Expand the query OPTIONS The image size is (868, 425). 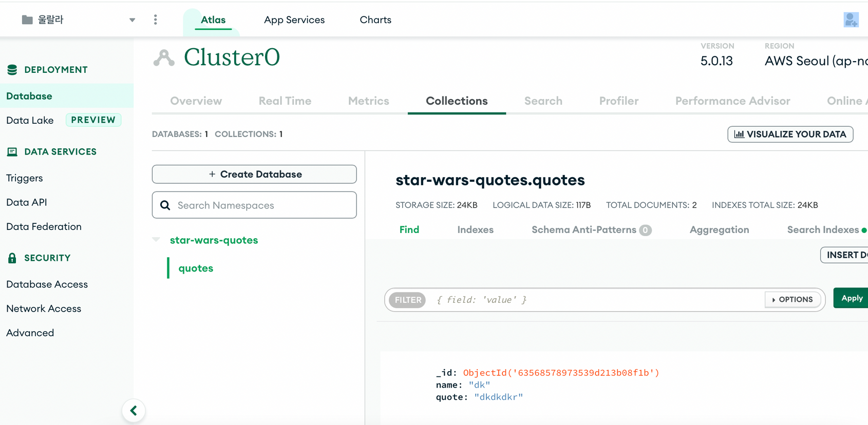coord(792,299)
